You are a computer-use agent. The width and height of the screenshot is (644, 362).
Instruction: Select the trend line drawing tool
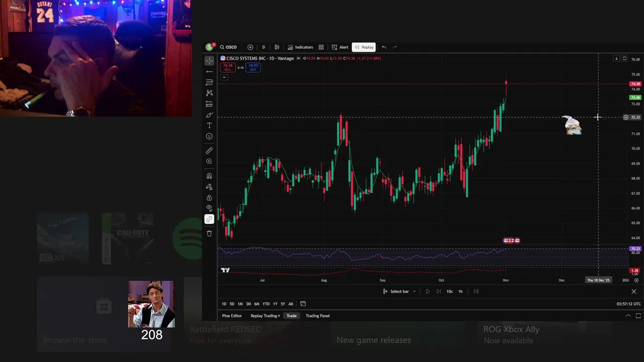(x=209, y=71)
